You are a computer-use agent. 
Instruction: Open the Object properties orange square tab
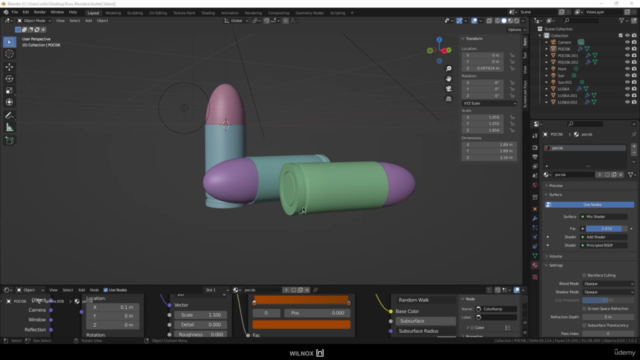[x=535, y=209]
